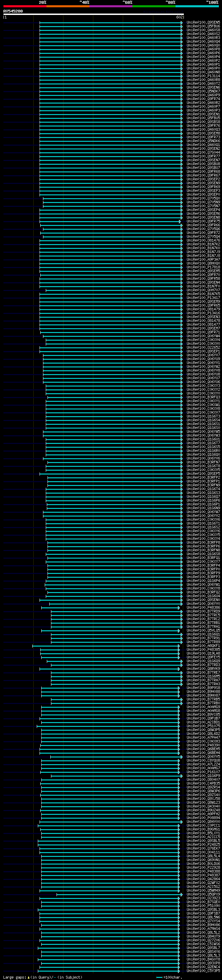Select label UniRef100_P17818
This screenshot has width=222, height=980.
[x=203, y=267]
